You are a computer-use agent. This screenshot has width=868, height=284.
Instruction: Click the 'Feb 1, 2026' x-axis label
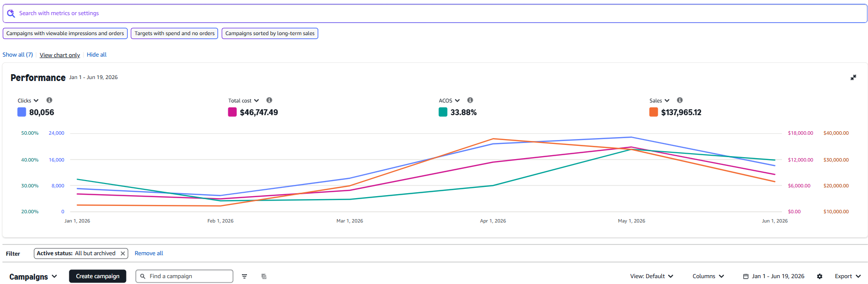click(x=220, y=221)
